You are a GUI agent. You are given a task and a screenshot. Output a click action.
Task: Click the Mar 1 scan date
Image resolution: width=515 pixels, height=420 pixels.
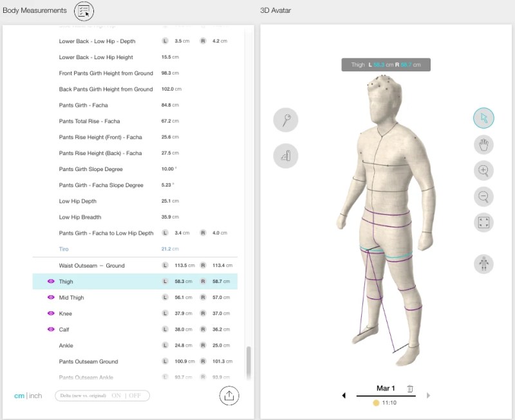pyautogui.click(x=386, y=388)
